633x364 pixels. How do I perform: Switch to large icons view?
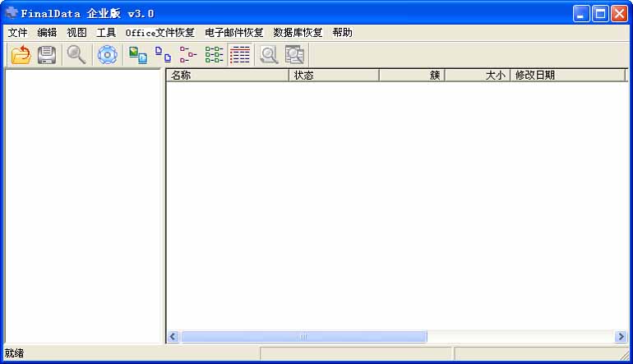click(x=137, y=55)
